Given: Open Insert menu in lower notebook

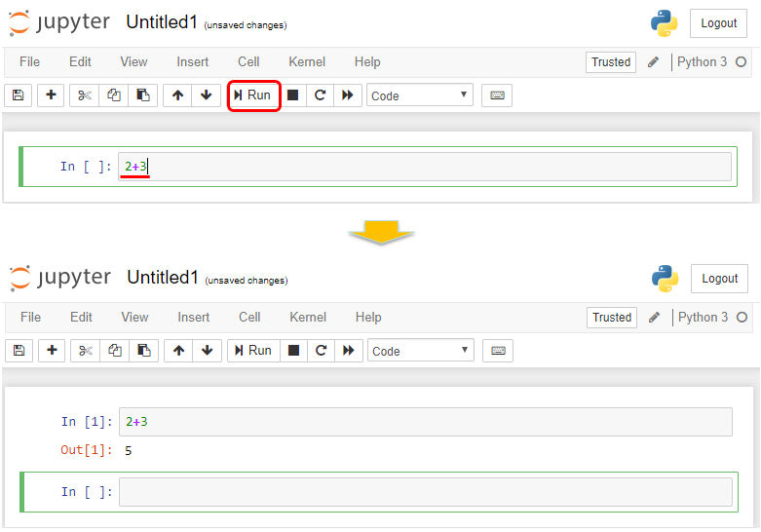Looking at the screenshot, I should 194,317.
